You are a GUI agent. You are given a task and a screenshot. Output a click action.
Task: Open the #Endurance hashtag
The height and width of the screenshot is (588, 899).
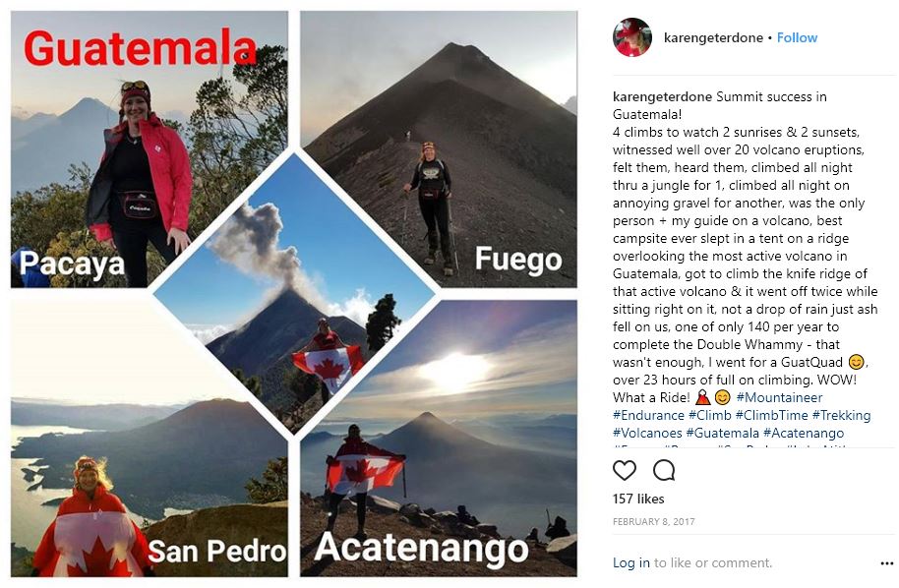coord(648,415)
